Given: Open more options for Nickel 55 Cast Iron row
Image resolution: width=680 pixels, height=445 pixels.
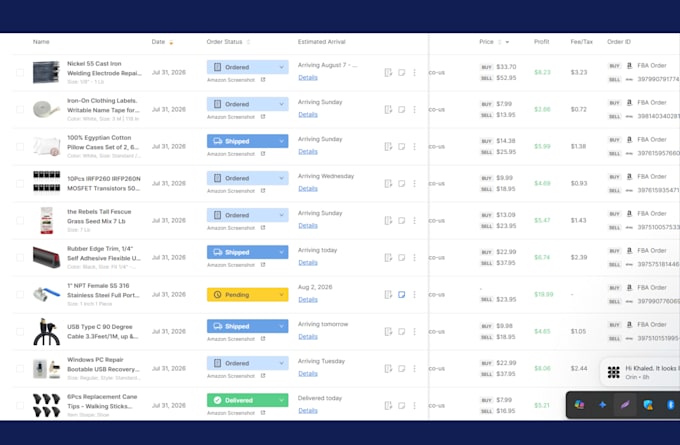Looking at the screenshot, I should click(x=415, y=72).
